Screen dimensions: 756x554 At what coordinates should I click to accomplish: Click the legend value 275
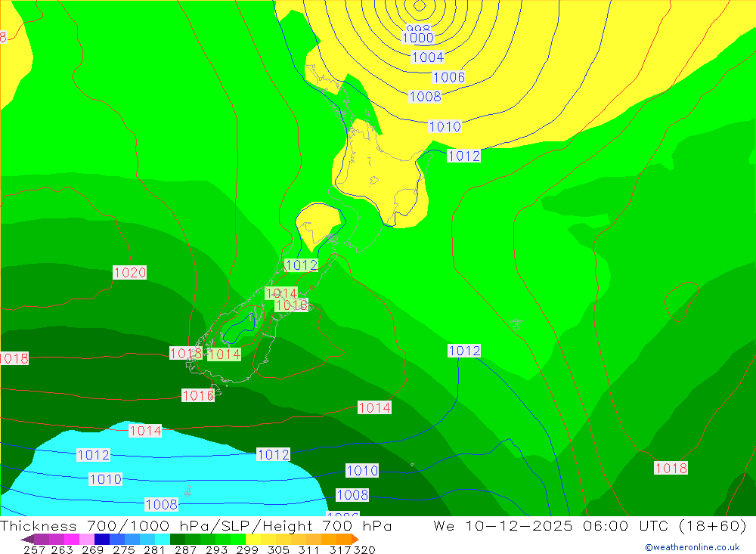click(124, 549)
